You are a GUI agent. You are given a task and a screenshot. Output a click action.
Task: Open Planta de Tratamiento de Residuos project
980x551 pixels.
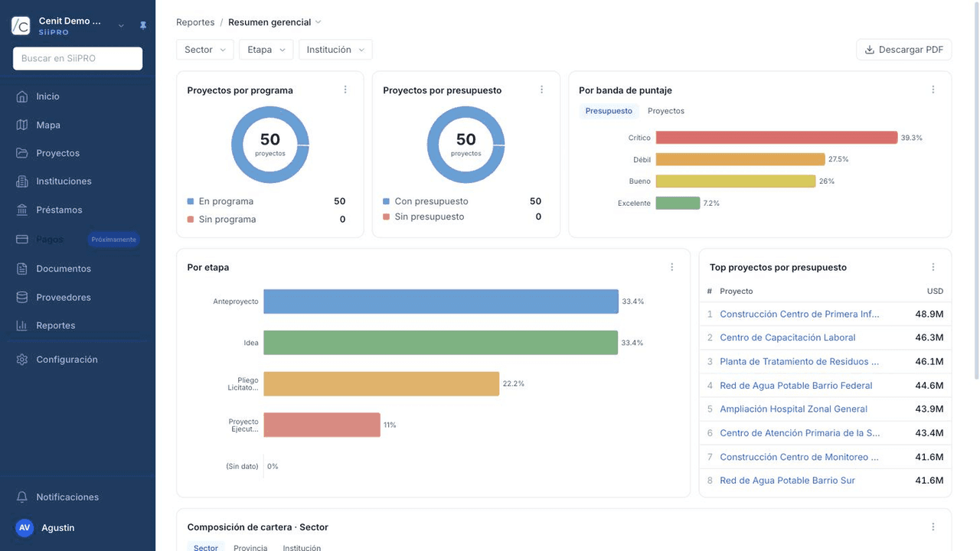pyautogui.click(x=799, y=361)
